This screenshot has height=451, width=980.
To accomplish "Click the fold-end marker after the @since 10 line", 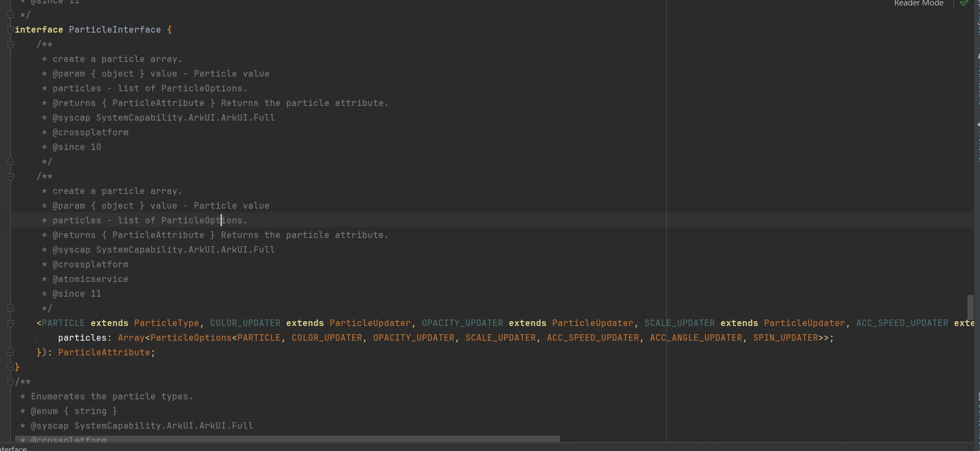I will (x=10, y=161).
